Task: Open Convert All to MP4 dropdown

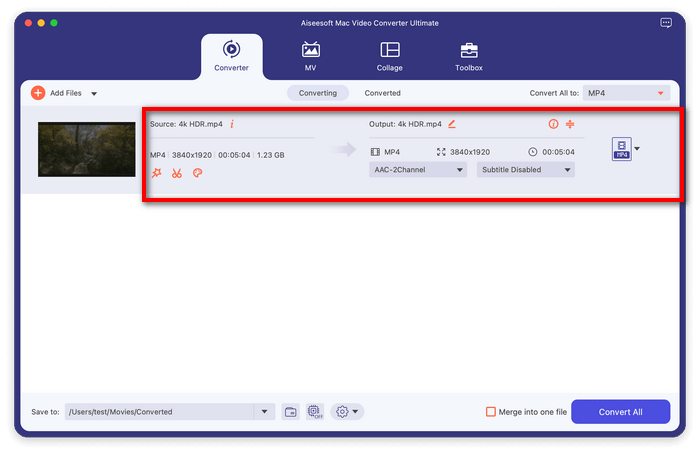Action: (x=626, y=93)
